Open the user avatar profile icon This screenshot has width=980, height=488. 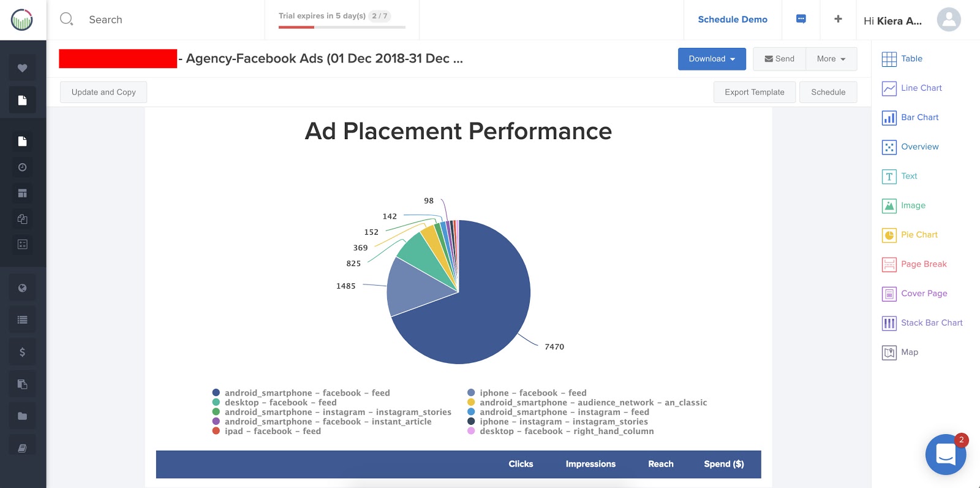pos(948,20)
